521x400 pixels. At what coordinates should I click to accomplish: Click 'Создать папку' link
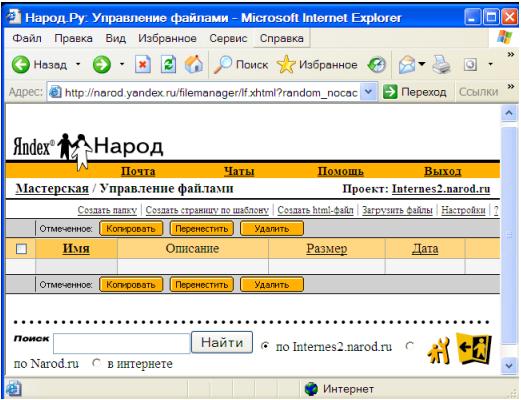pyautogui.click(x=107, y=210)
